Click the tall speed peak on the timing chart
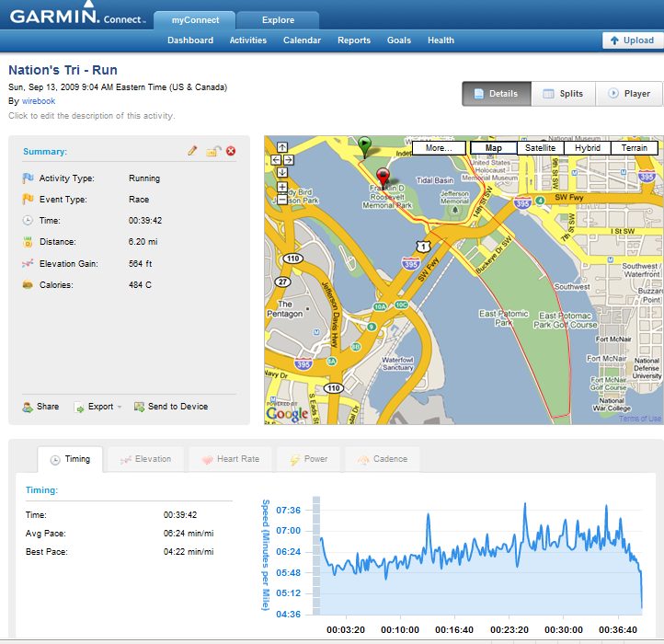The height and width of the screenshot is (644, 664). tap(525, 505)
